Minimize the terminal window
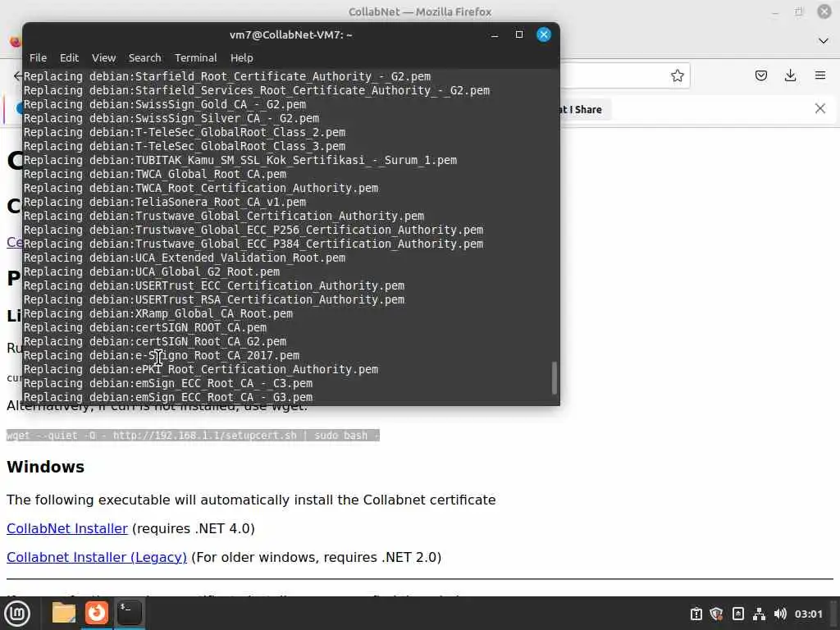The height and width of the screenshot is (630, 840). pyautogui.click(x=495, y=34)
